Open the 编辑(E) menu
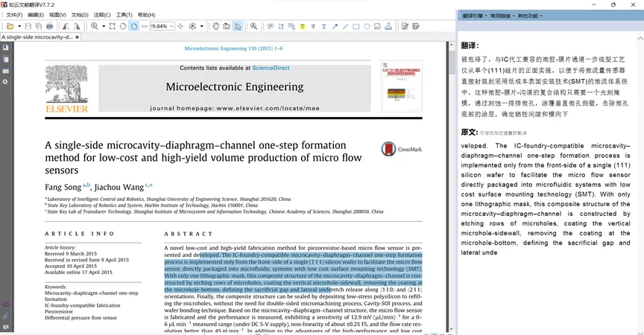644x335 pixels. pos(36,15)
